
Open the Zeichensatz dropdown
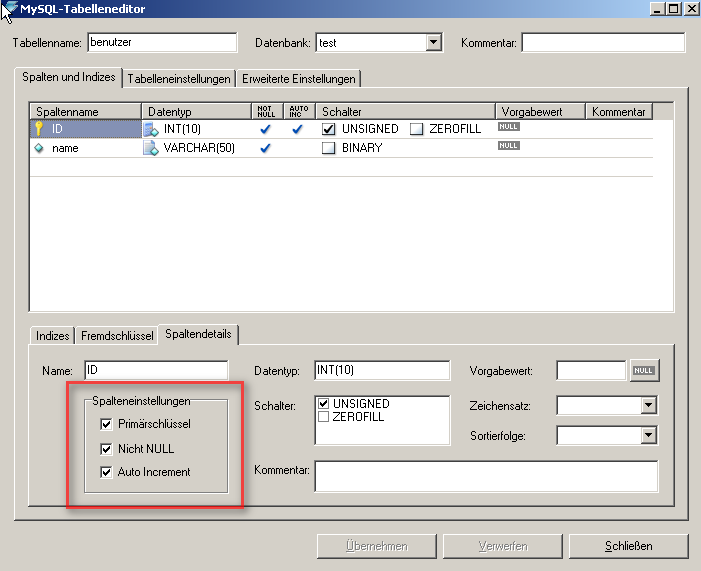tap(648, 406)
